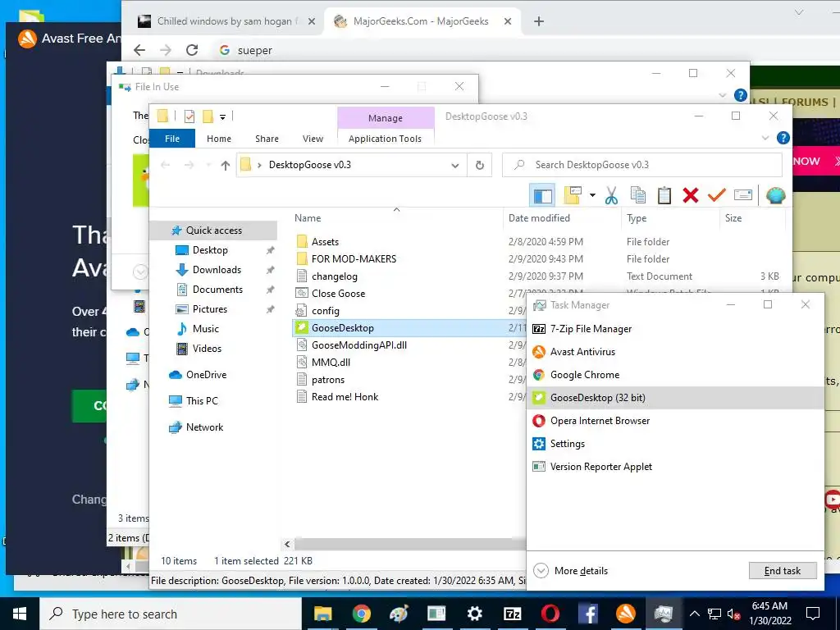This screenshot has height=630, width=840.
Task: Click the Up one level arrow
Action: pos(225,166)
